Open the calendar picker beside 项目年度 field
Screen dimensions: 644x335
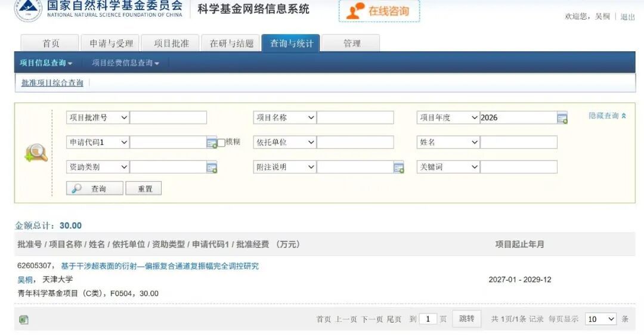[x=562, y=118]
